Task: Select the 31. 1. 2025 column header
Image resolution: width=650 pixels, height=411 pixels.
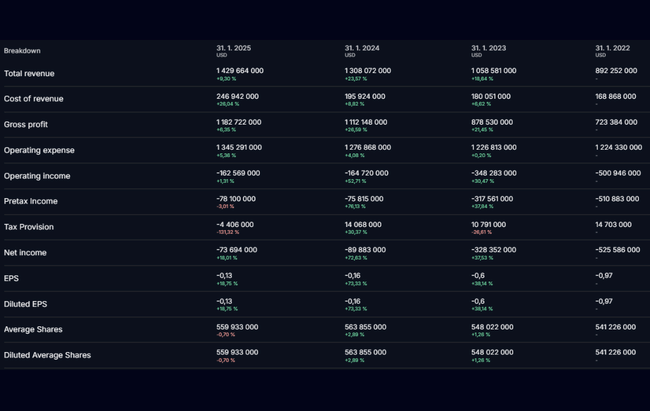Action: click(234, 48)
